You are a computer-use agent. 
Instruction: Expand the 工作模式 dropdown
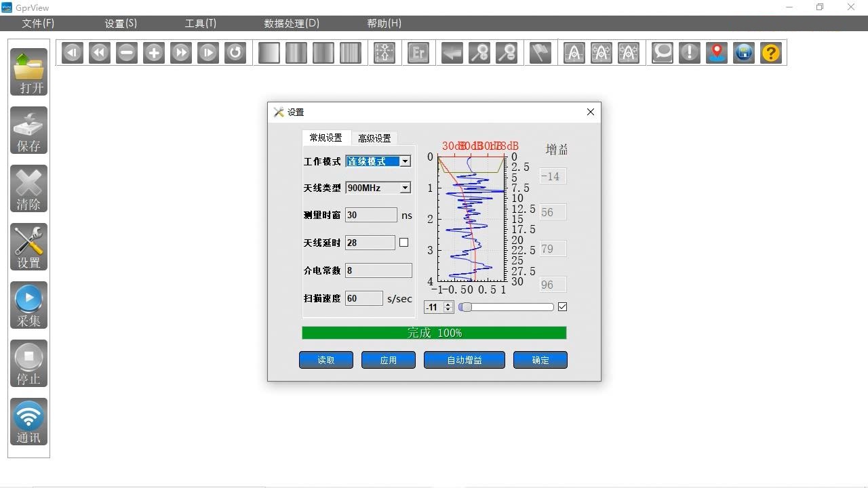pyautogui.click(x=405, y=161)
